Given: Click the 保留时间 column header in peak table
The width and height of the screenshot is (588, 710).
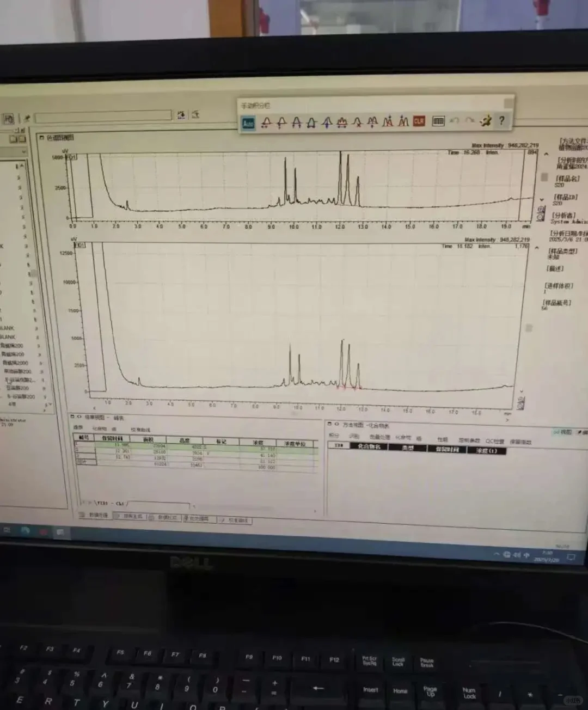Looking at the screenshot, I should (113, 438).
